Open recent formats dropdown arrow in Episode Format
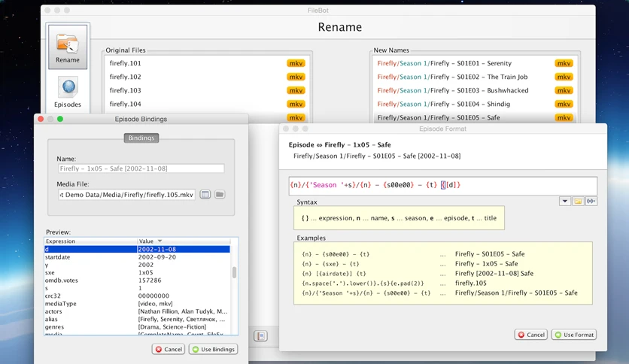 click(565, 202)
